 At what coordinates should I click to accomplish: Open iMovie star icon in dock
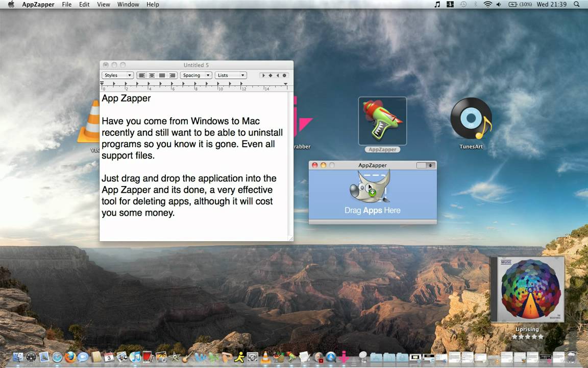[x=174, y=357]
